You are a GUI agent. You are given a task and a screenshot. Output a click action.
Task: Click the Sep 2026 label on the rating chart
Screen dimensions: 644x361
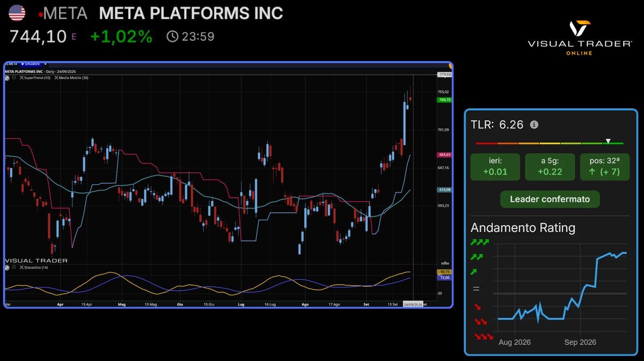pos(580,342)
